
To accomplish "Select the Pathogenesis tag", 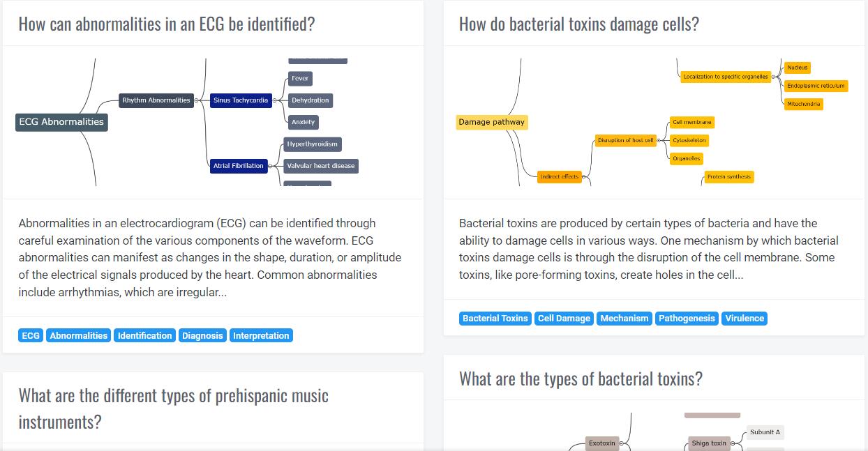I will click(687, 318).
